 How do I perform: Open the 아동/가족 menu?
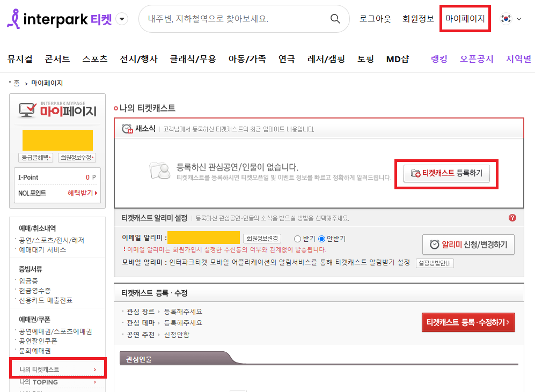point(247,59)
